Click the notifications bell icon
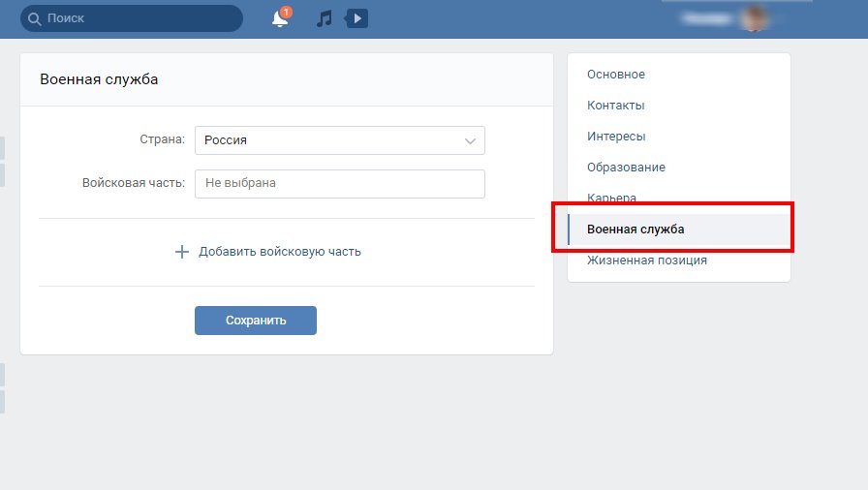 [280, 18]
